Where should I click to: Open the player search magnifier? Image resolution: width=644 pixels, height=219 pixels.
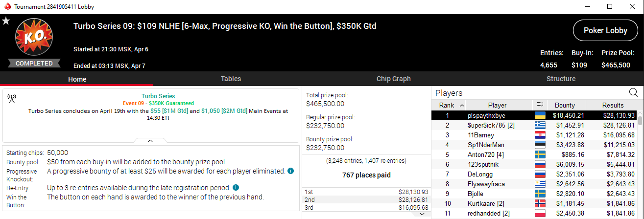[x=633, y=92]
